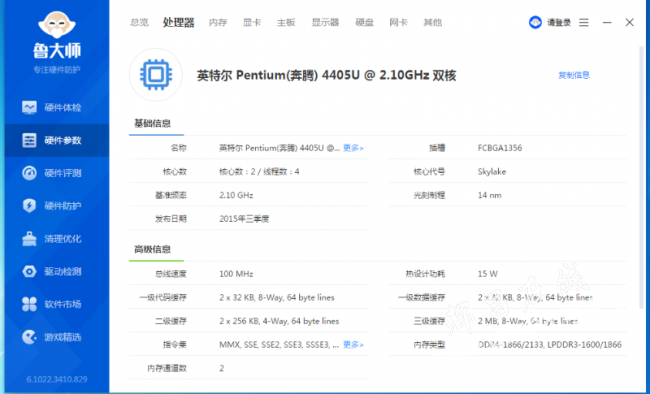Close the 鲁大师 window
This screenshot has width=650, height=394.
(x=629, y=22)
